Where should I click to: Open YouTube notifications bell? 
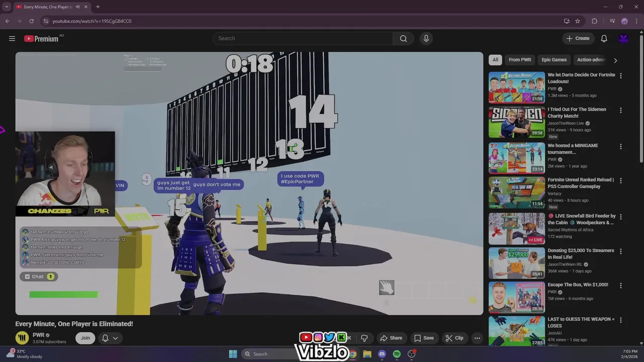[604, 39]
